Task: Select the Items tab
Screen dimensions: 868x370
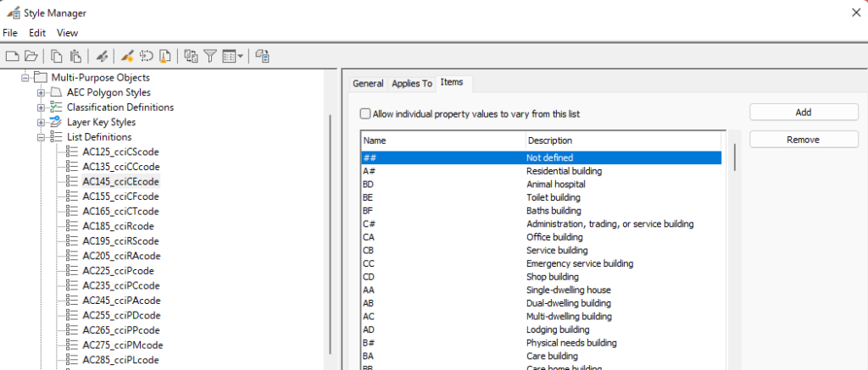Action: [x=452, y=82]
